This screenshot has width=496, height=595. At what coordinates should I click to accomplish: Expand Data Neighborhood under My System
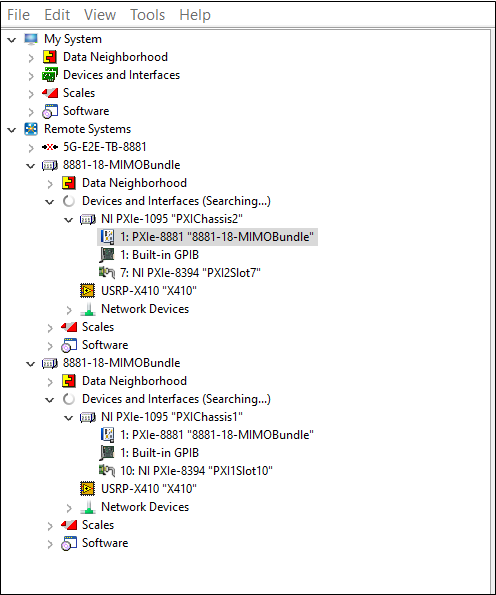pos(31,58)
